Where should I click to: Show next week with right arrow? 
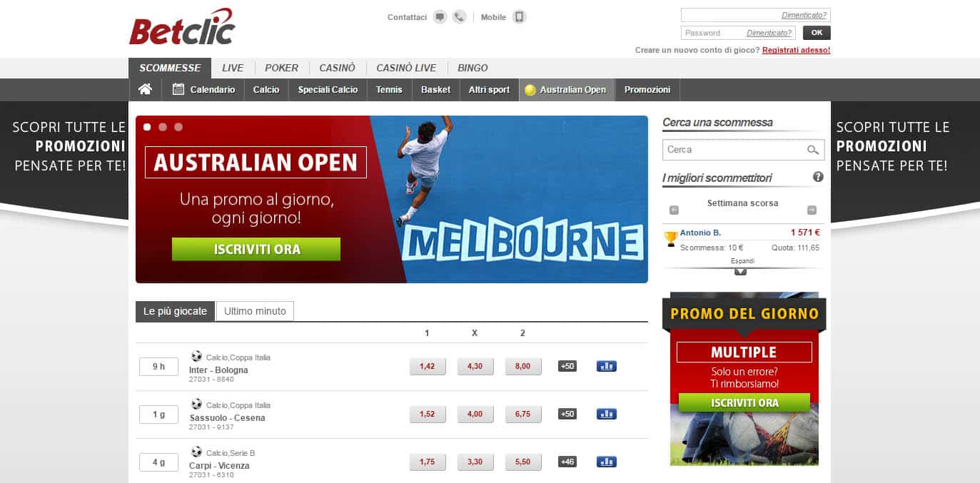812,210
